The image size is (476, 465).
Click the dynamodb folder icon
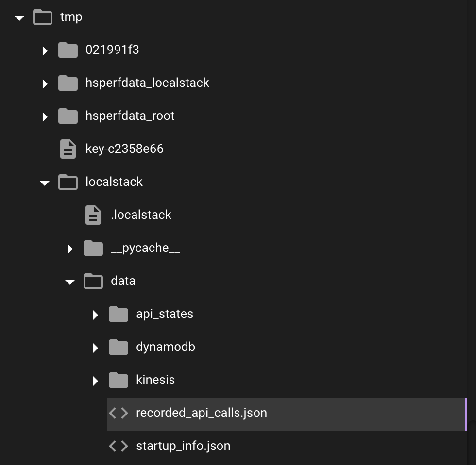click(119, 348)
